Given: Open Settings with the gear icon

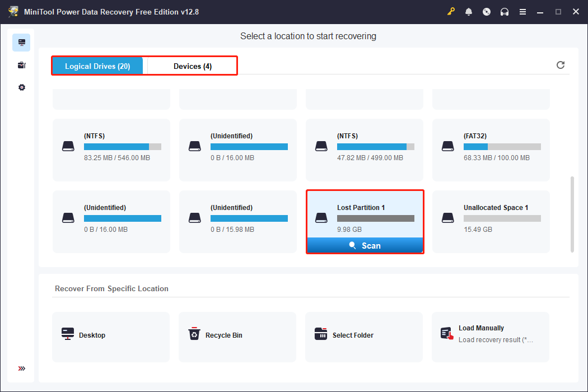Looking at the screenshot, I should [21, 87].
